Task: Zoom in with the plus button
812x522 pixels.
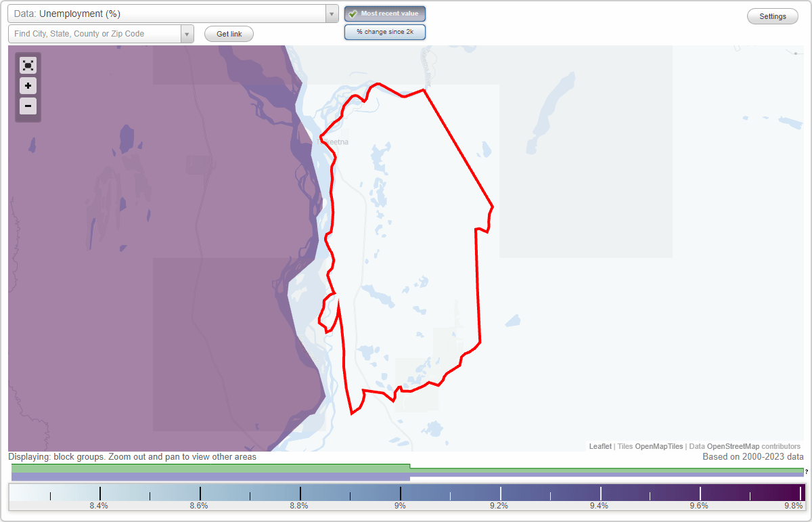Action: 28,86
